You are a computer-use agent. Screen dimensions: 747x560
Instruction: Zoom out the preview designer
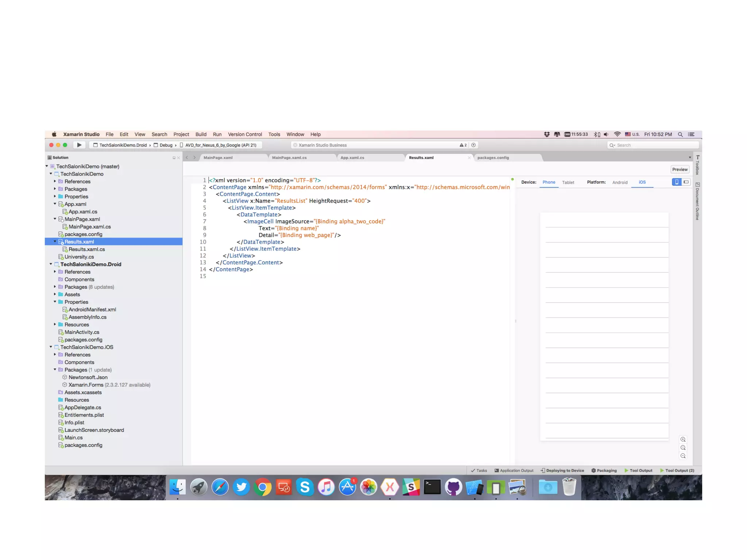pos(683,456)
